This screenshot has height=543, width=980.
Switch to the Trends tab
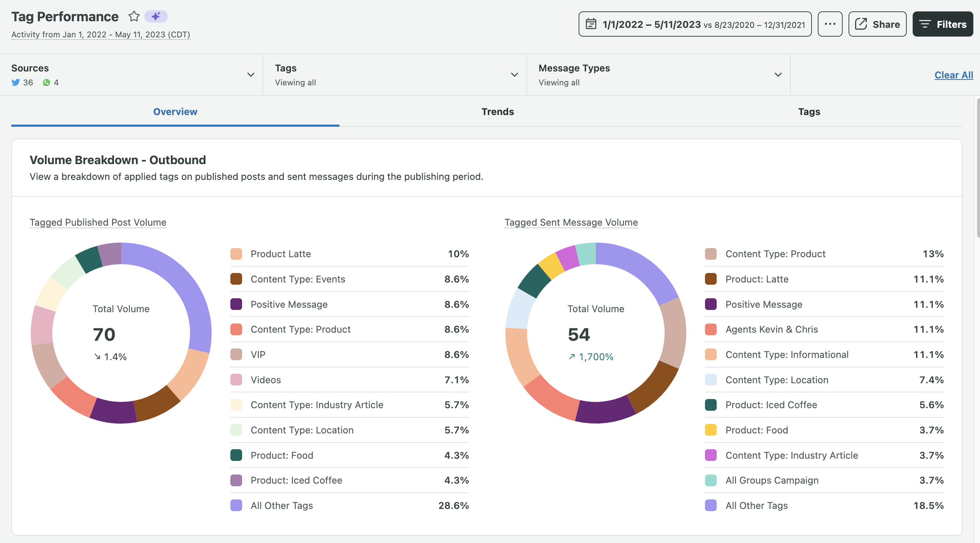(497, 111)
